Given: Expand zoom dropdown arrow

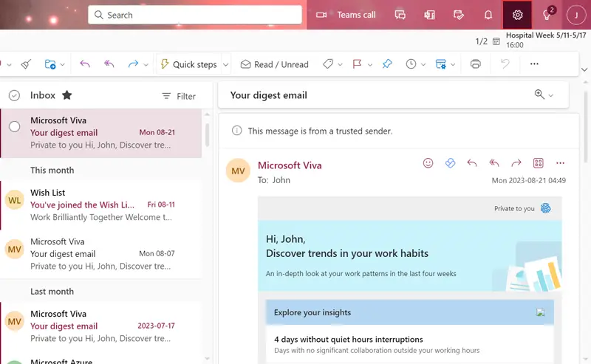Looking at the screenshot, I should click(550, 96).
